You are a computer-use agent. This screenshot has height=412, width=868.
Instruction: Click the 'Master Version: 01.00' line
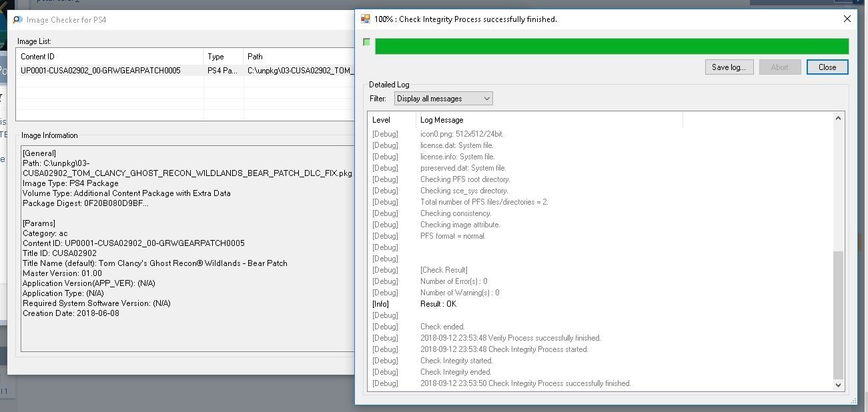pyautogui.click(x=62, y=273)
